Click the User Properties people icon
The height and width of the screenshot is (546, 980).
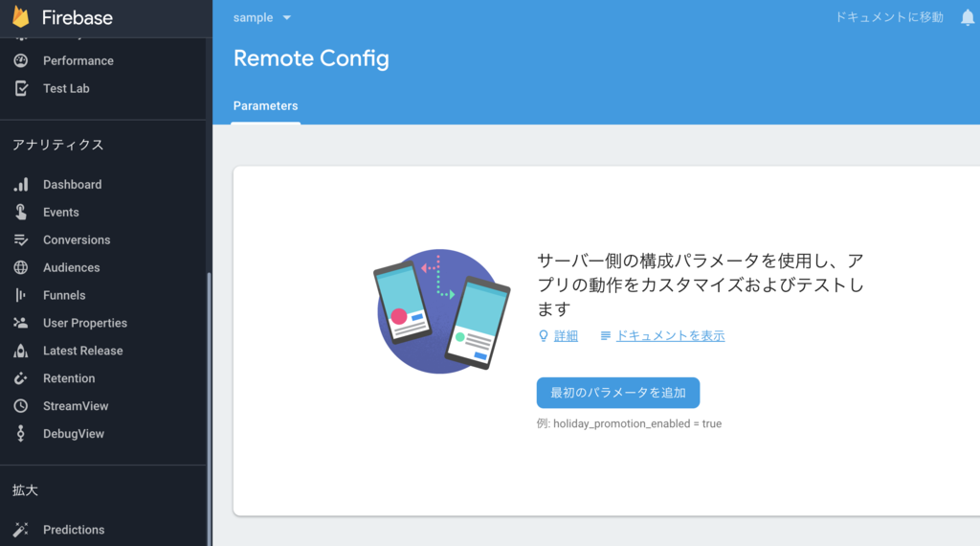[x=21, y=323]
